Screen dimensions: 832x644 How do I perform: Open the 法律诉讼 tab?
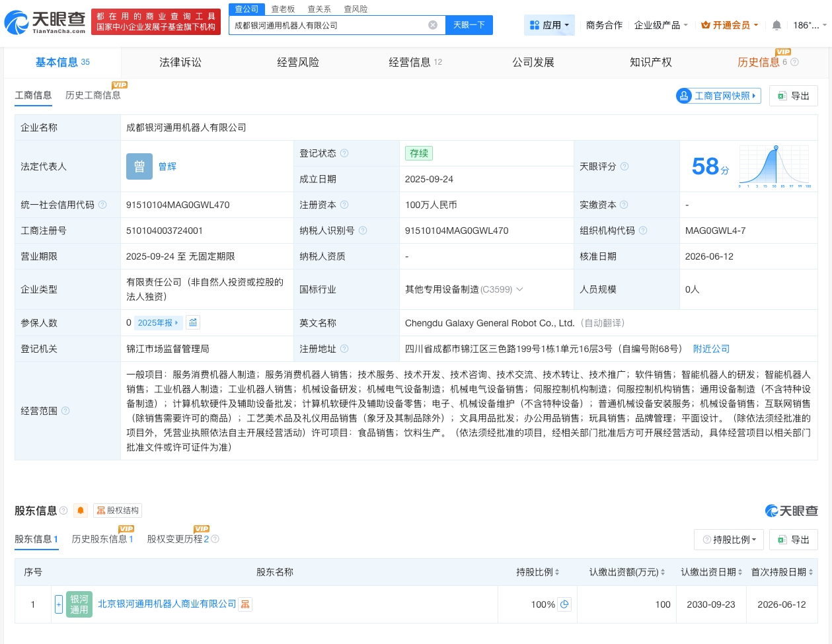point(180,62)
